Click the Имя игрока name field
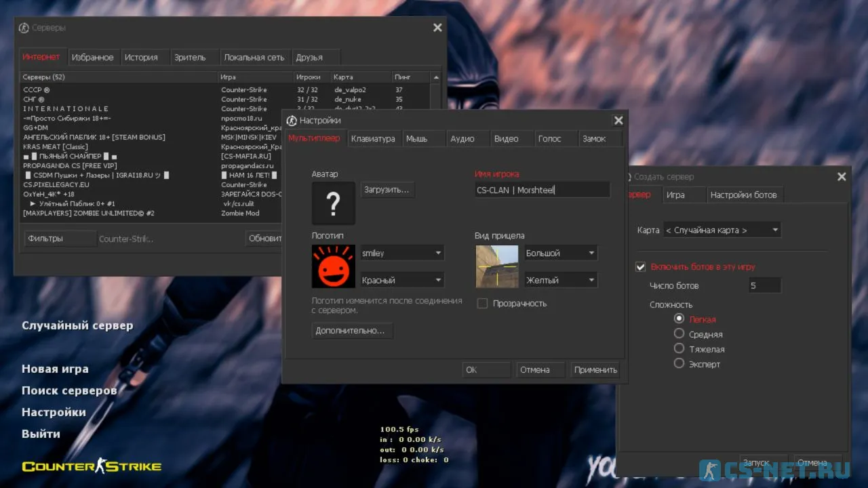Viewport: 868px width, 488px height. (542, 190)
